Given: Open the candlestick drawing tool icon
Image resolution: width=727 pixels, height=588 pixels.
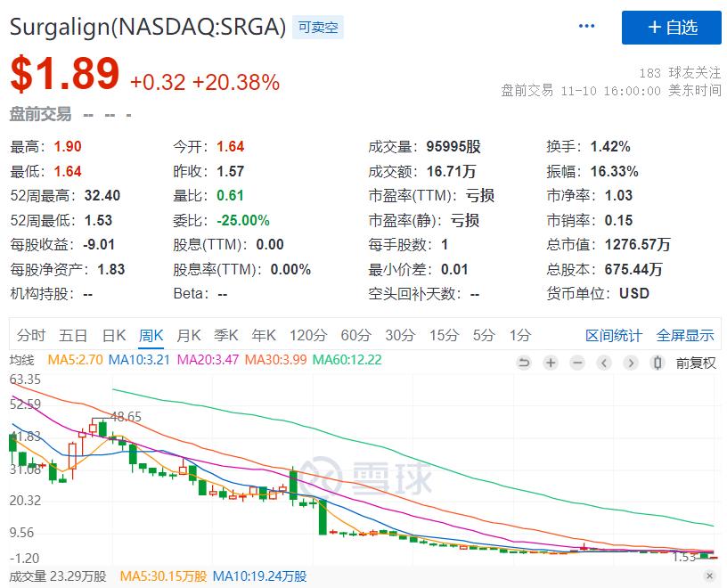Looking at the screenshot, I should point(657,363).
